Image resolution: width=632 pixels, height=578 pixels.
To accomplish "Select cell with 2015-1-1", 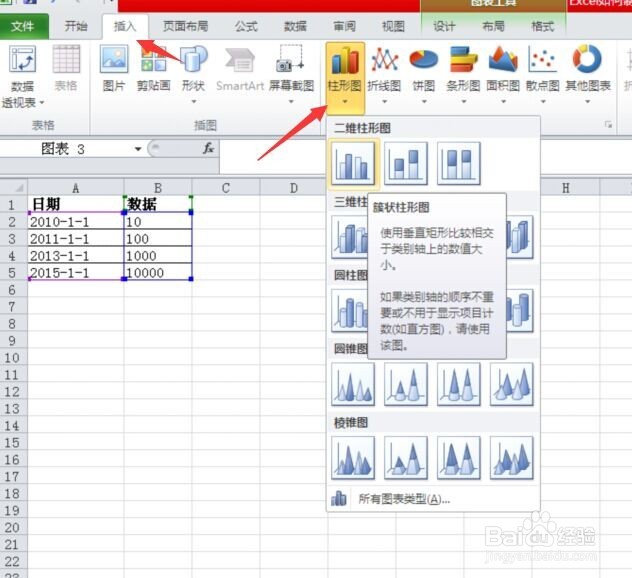I will pos(76,272).
